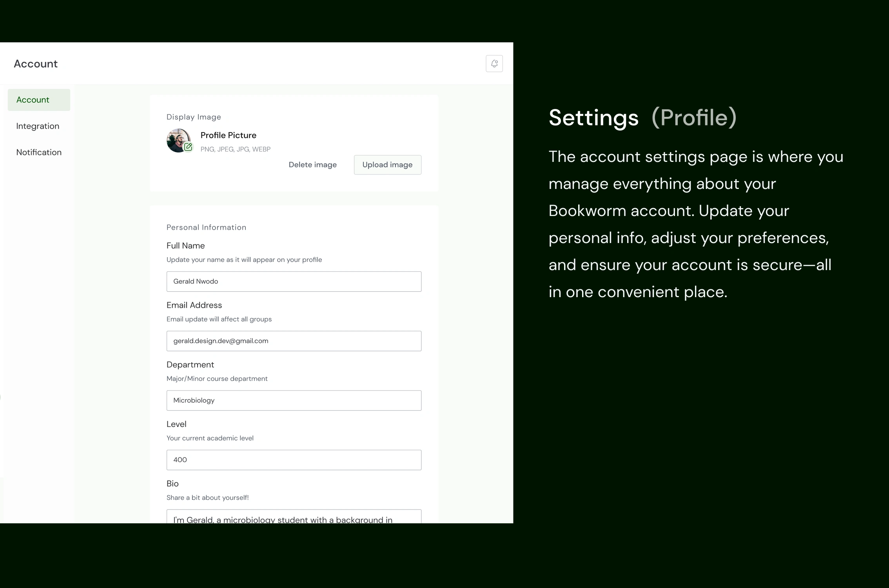Click the Account page header title
This screenshot has height=588, width=889.
click(36, 64)
